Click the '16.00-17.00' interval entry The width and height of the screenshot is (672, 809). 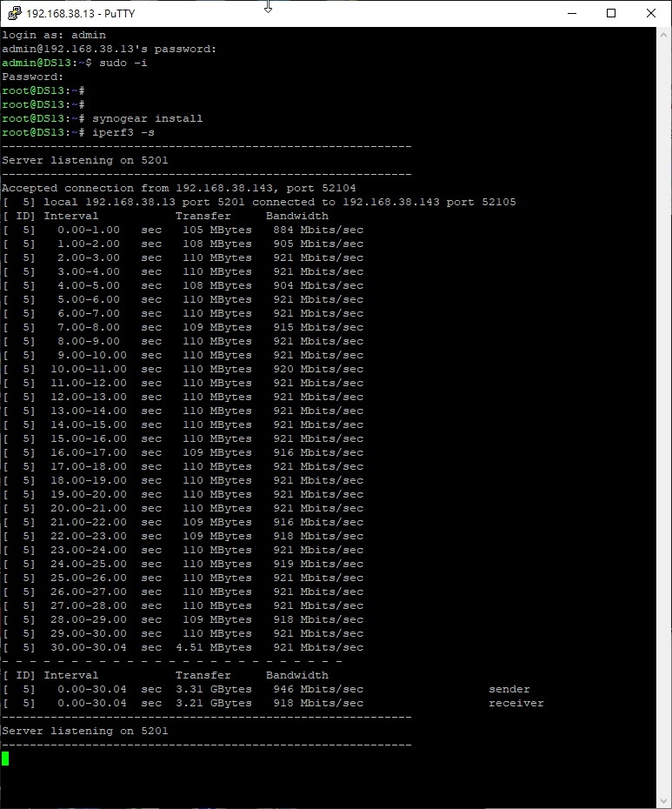tap(89, 453)
